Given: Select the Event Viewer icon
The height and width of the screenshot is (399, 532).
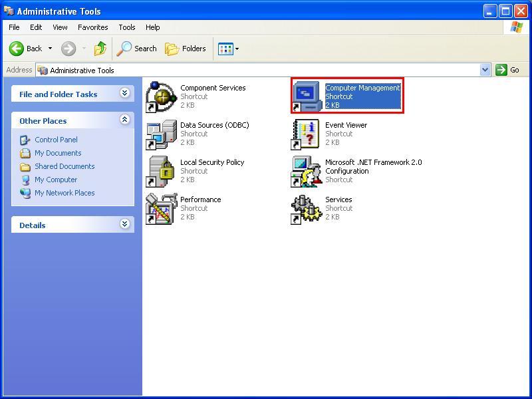Looking at the screenshot, I should point(306,134).
